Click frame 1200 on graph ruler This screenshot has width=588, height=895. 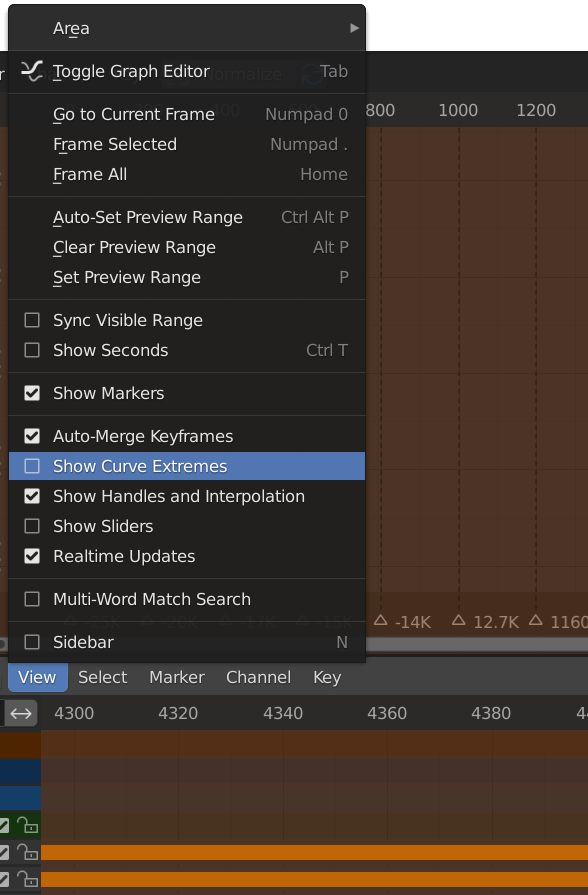coord(536,110)
